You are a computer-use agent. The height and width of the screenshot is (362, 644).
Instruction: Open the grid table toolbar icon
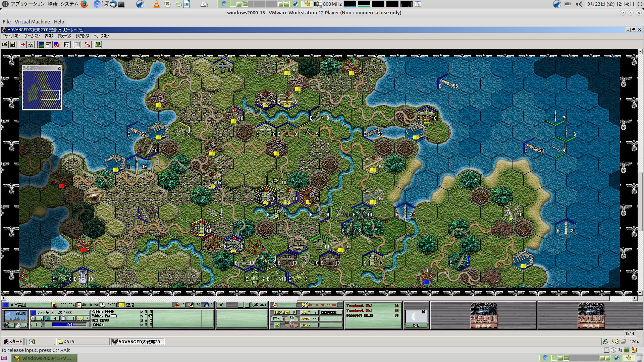67,45
